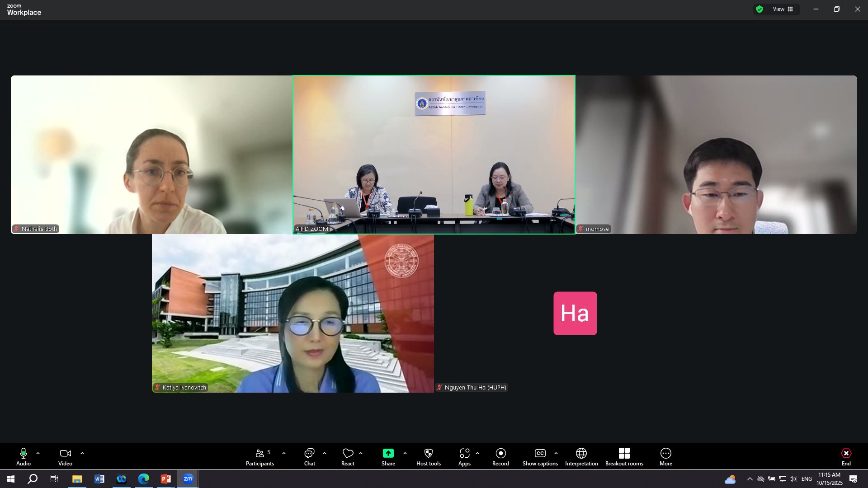Open the More options menu
Screen dimensions: 868x488
tap(665, 456)
